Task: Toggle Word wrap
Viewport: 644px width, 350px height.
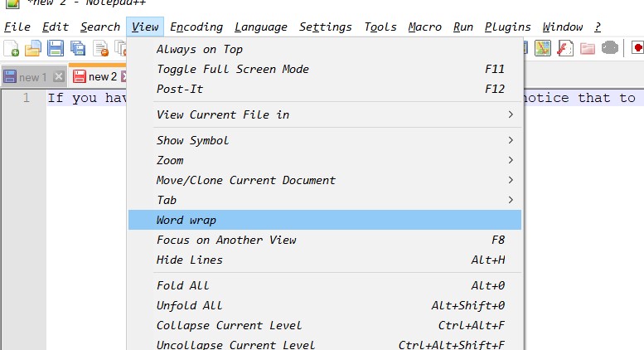Action: (x=324, y=220)
